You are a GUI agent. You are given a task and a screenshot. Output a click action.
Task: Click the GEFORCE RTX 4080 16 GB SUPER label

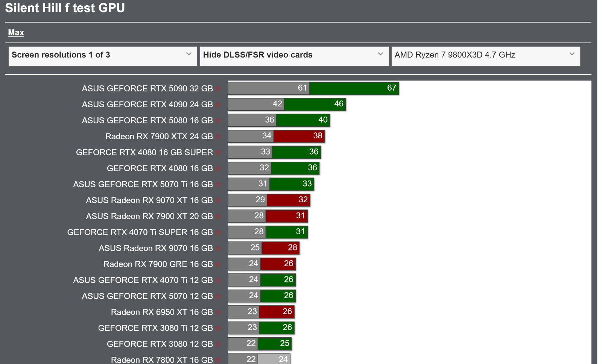point(144,153)
